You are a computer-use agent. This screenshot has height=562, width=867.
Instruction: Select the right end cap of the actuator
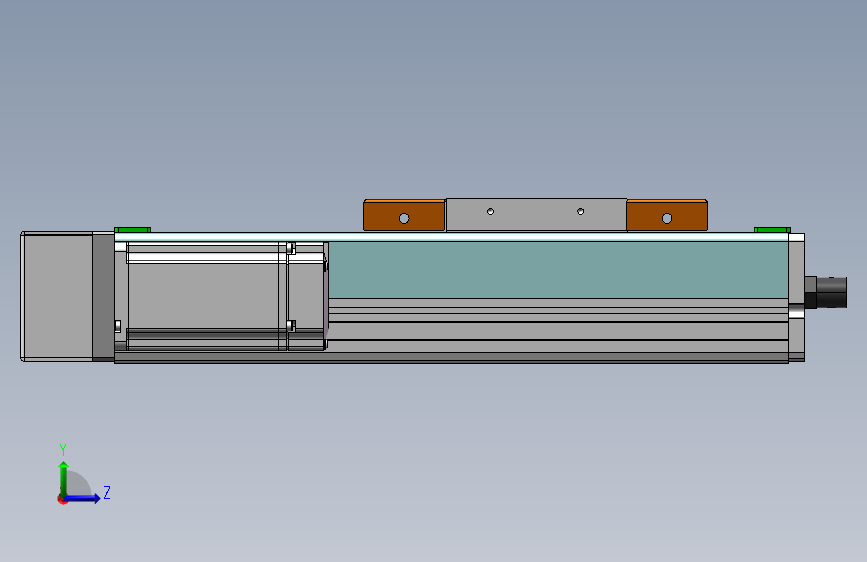point(796,298)
